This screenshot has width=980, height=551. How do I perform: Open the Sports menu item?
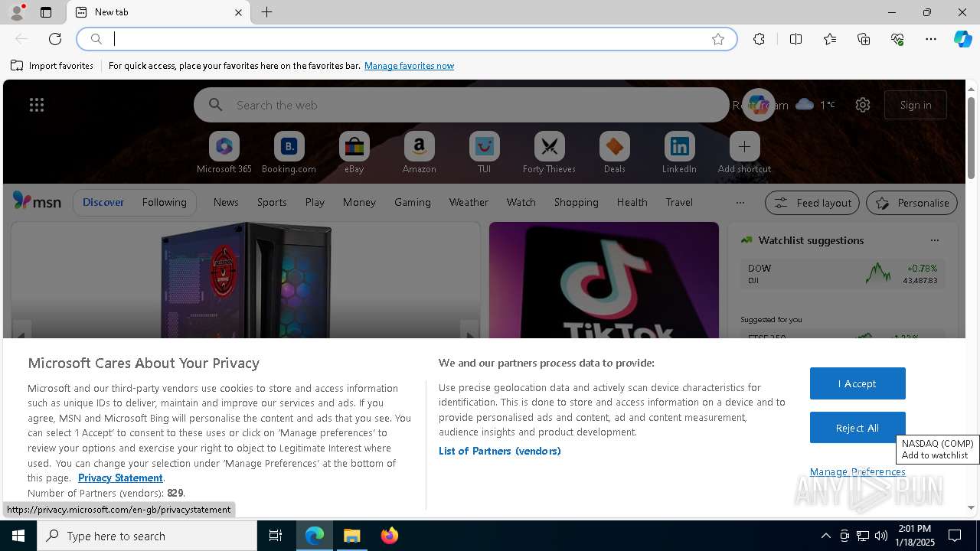(272, 202)
